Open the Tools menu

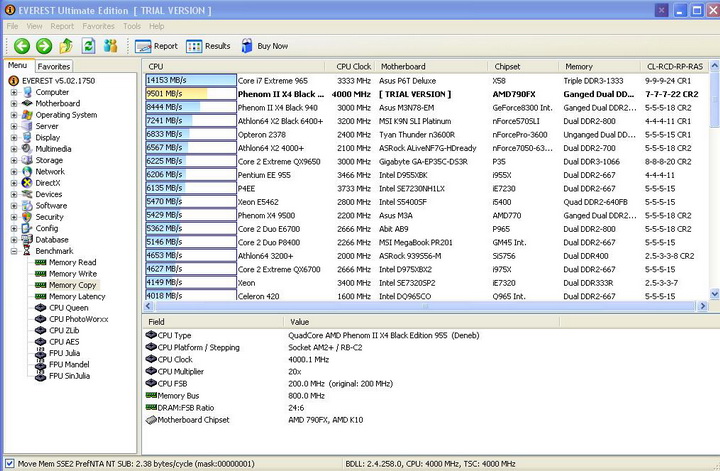[132, 26]
